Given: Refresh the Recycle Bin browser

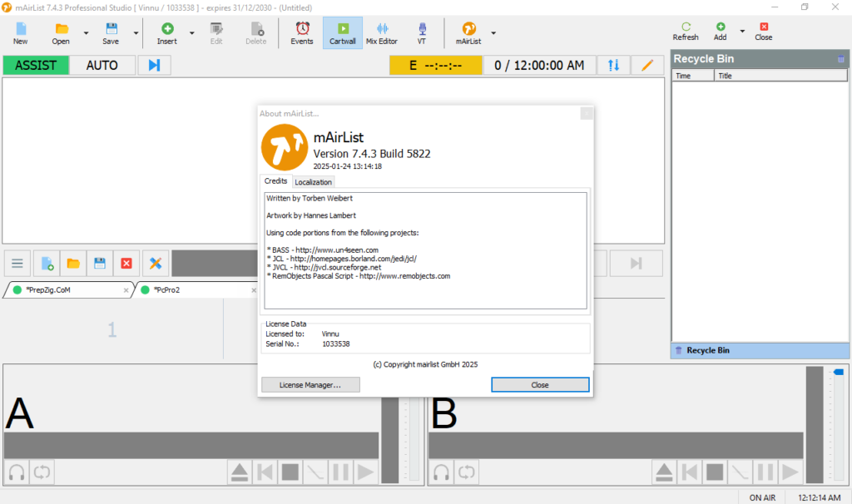Looking at the screenshot, I should (x=686, y=32).
